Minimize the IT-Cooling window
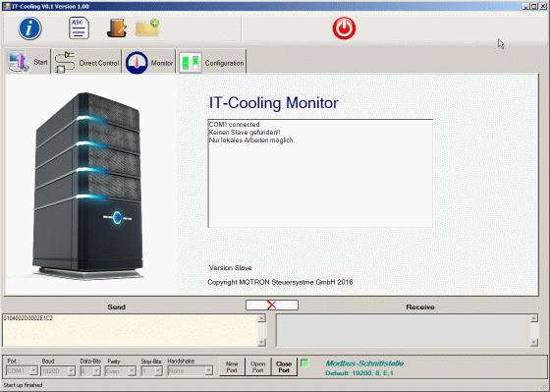This screenshot has width=550, height=392. click(526, 6)
